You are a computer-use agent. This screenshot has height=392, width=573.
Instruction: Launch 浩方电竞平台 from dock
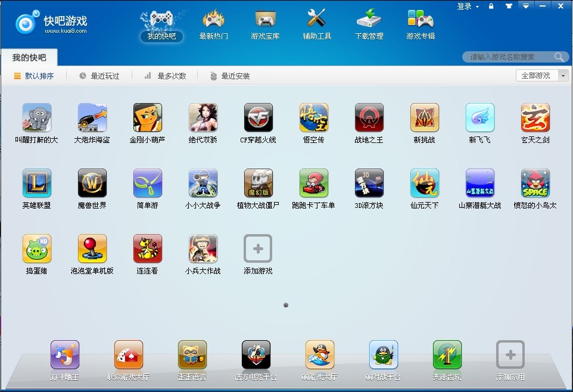[256, 354]
